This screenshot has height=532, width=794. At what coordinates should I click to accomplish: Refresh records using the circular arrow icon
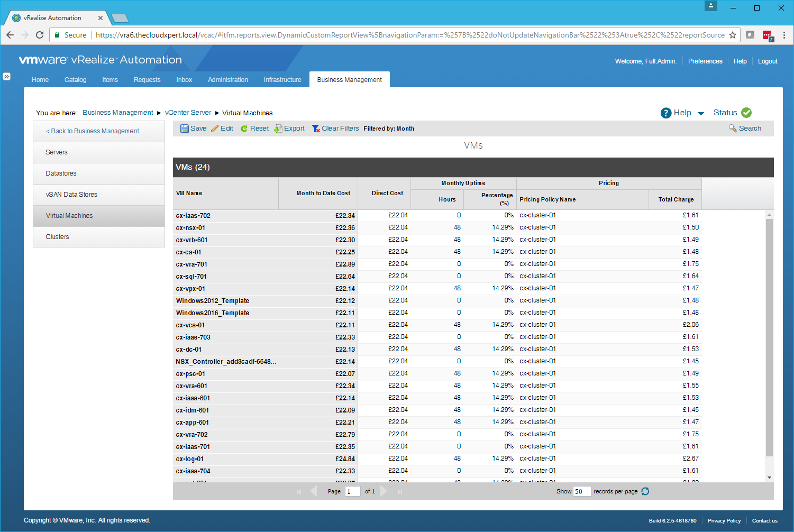point(645,491)
